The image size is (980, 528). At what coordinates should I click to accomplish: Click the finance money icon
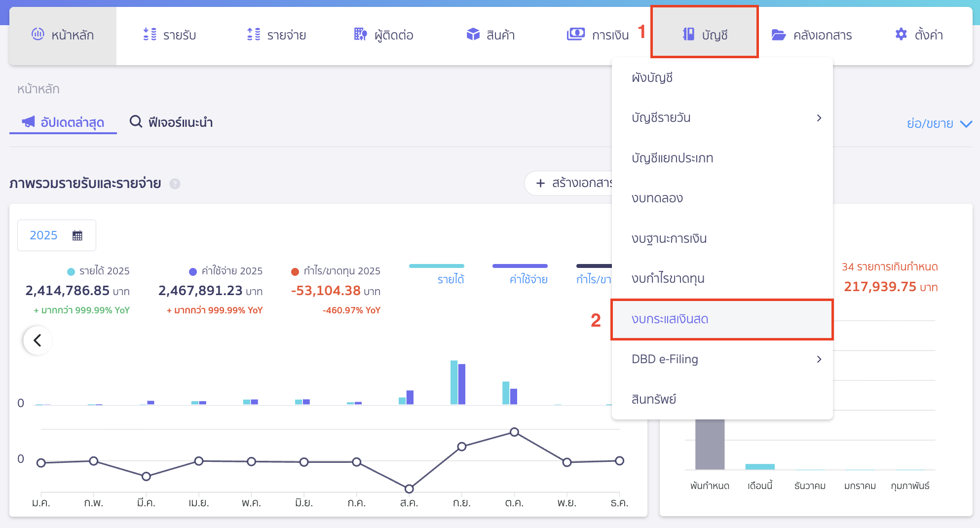click(x=575, y=35)
